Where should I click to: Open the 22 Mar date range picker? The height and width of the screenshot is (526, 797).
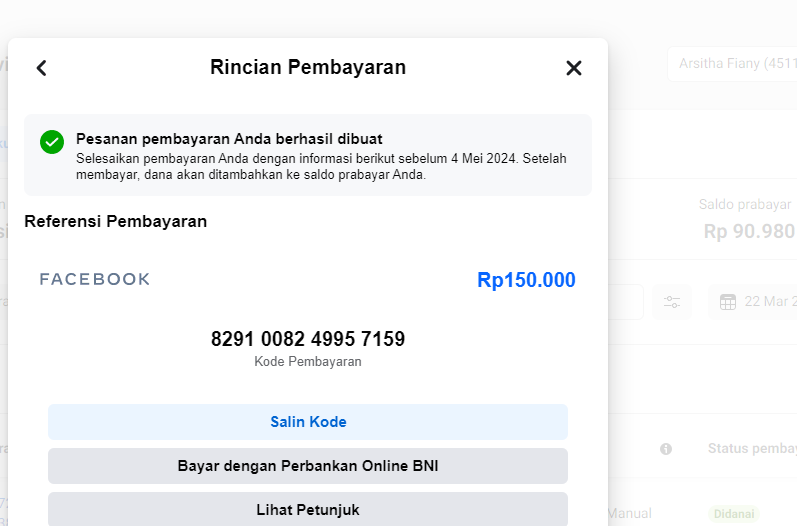tap(753, 302)
